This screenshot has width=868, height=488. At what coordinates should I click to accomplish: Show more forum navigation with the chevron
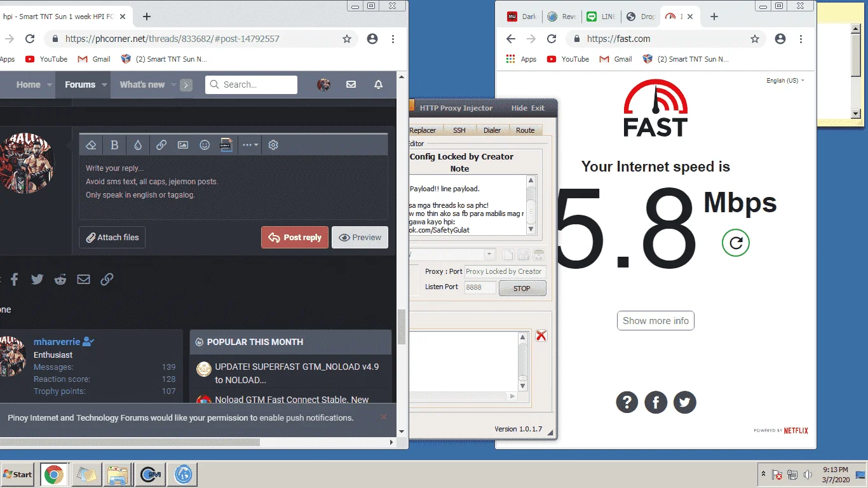click(186, 85)
